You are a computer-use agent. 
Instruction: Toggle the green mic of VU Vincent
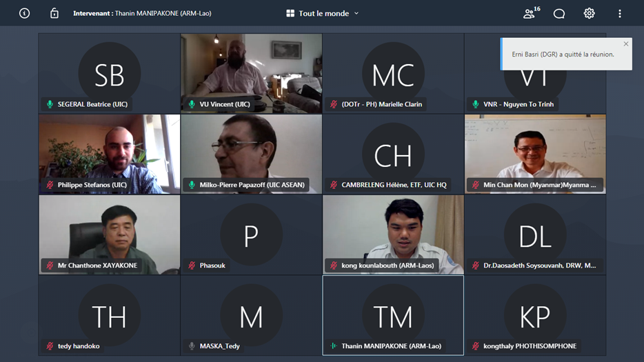coord(192,104)
